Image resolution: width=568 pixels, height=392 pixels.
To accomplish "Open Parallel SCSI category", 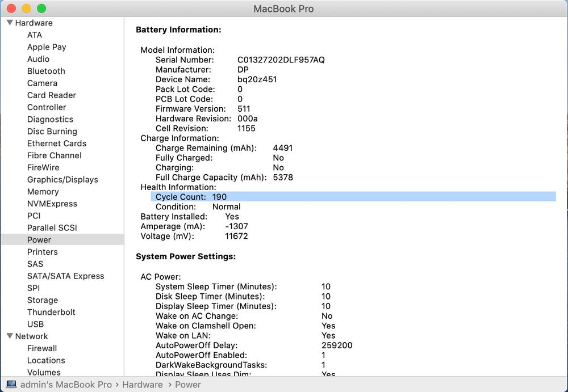I will pos(52,227).
